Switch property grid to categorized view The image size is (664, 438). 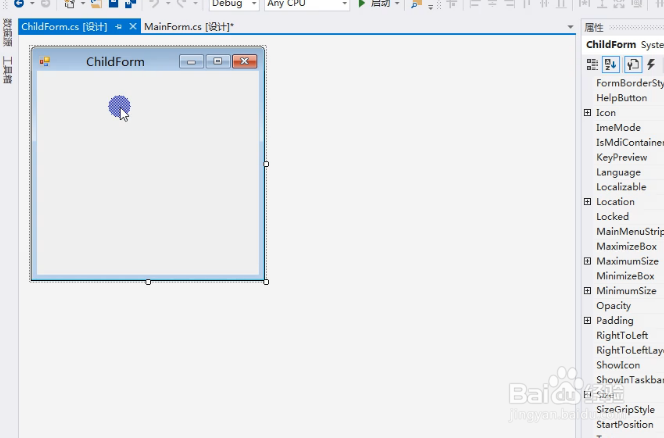(592, 64)
